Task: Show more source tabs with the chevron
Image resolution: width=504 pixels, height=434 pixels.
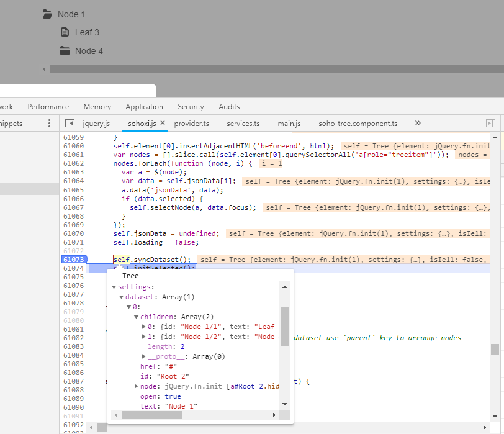Action: pyautogui.click(x=418, y=124)
